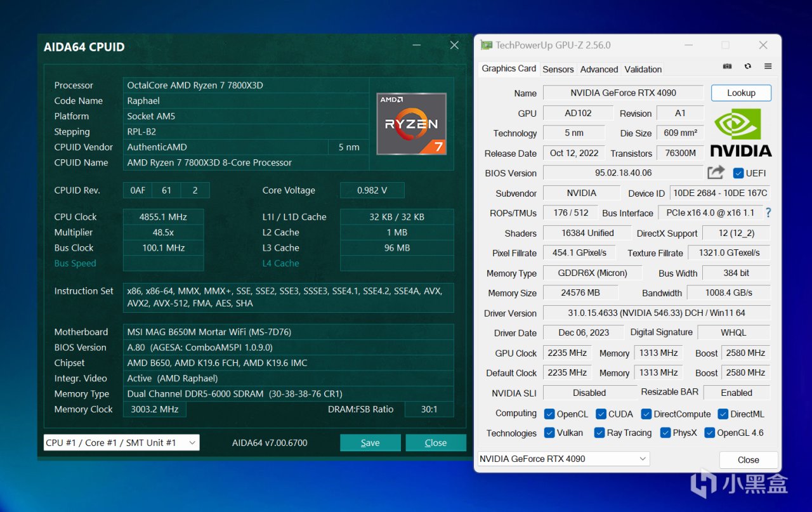The image size is (812, 512).
Task: Toggle the UEFI checkbox
Action: [738, 173]
